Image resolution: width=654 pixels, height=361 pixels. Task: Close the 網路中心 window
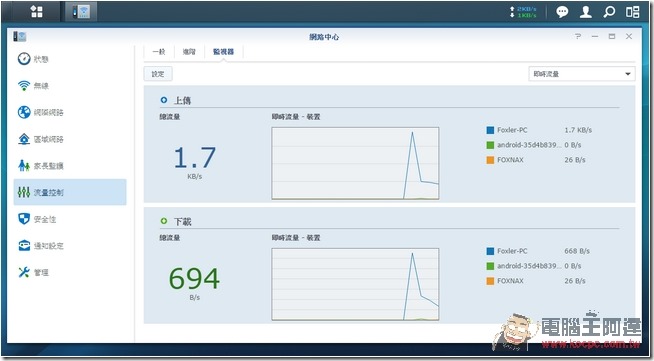(629, 37)
